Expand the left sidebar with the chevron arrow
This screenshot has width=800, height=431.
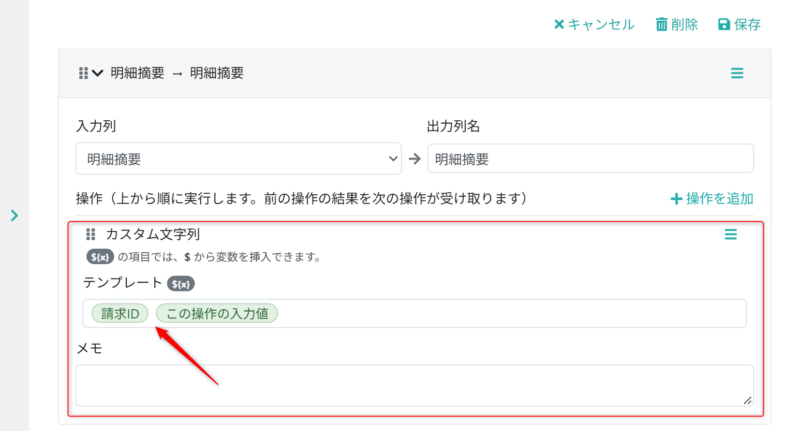click(x=14, y=216)
